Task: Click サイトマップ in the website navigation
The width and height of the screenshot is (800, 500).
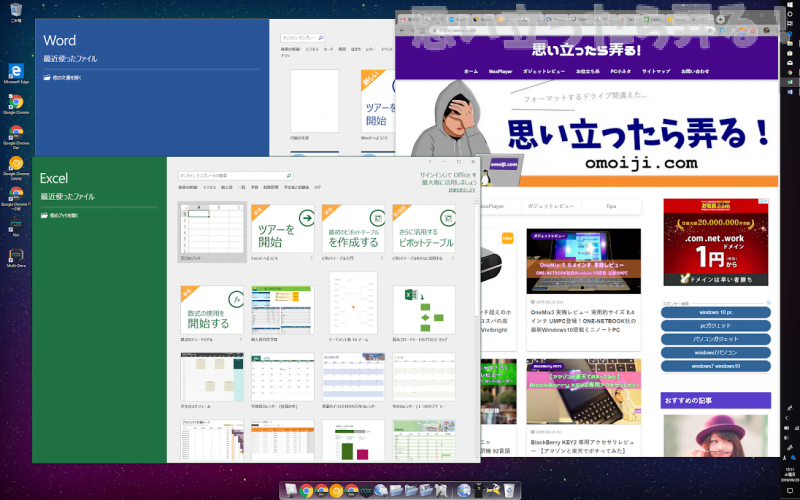Action: coord(656,71)
